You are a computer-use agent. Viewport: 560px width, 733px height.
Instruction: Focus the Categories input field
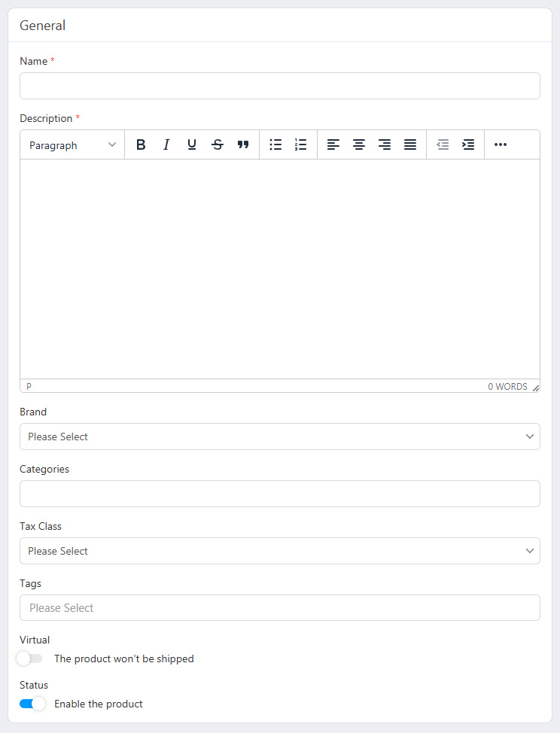pos(279,494)
